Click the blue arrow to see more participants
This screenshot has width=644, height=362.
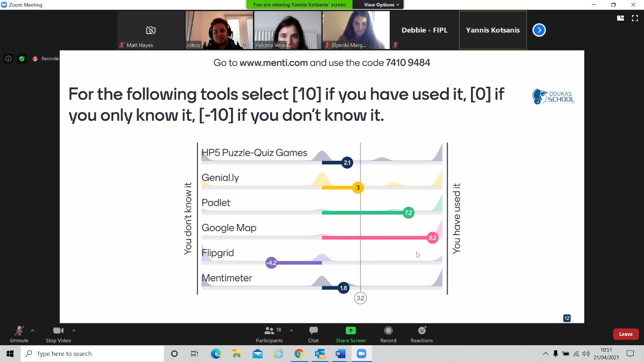click(x=539, y=30)
